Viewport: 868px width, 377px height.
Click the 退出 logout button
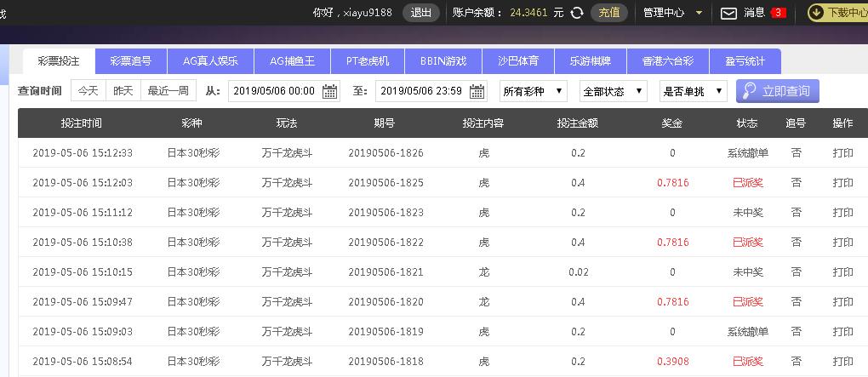click(421, 13)
